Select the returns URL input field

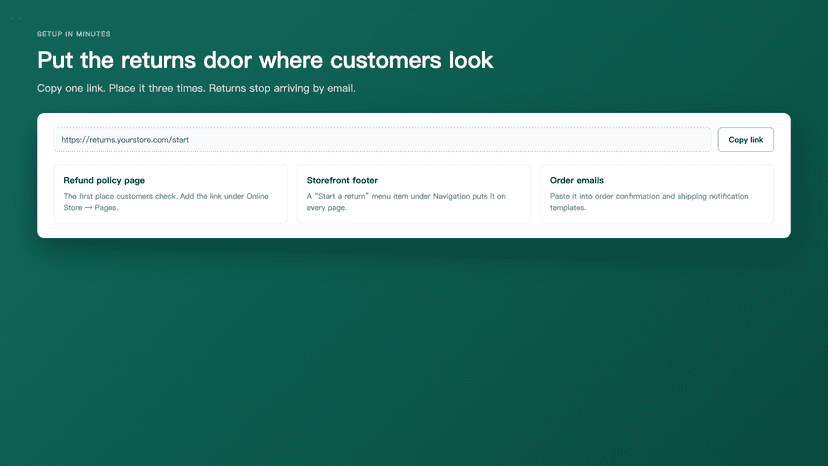tap(383, 139)
